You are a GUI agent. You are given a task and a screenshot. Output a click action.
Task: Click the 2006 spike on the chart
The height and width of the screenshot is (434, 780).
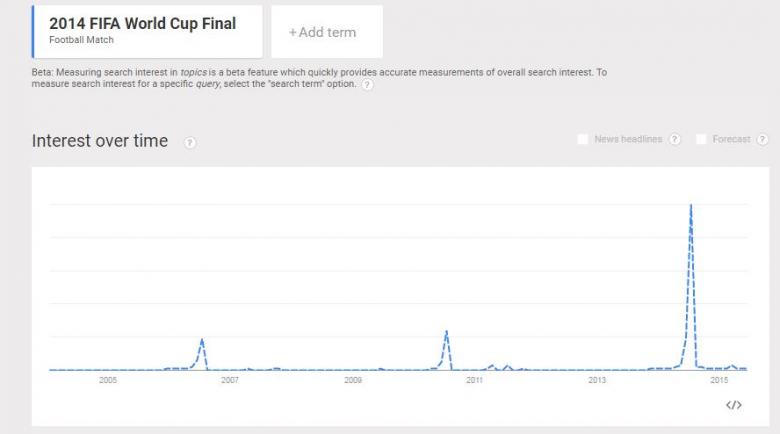click(202, 339)
